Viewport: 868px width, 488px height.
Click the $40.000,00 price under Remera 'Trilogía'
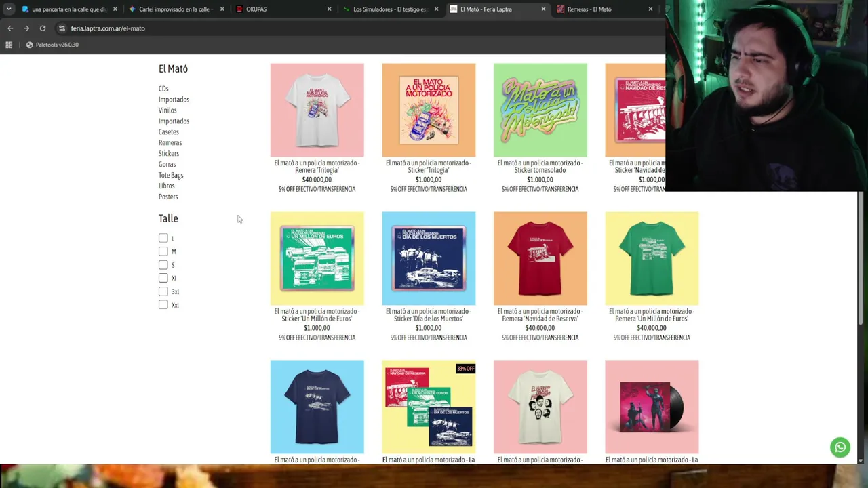317,180
